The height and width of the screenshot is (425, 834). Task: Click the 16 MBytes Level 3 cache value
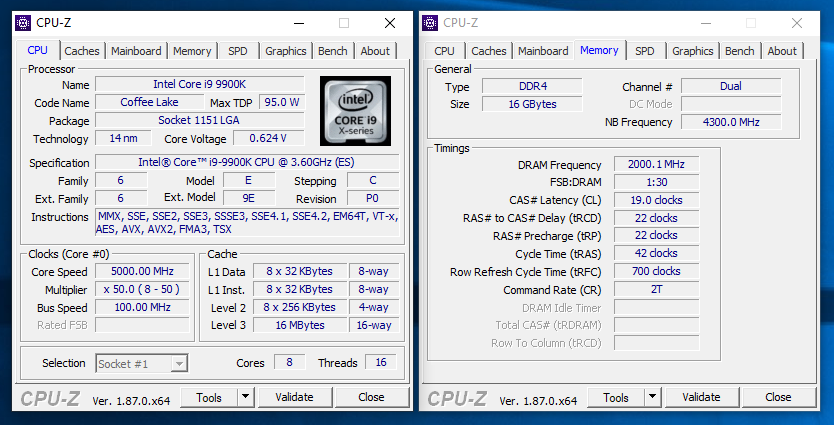300,325
